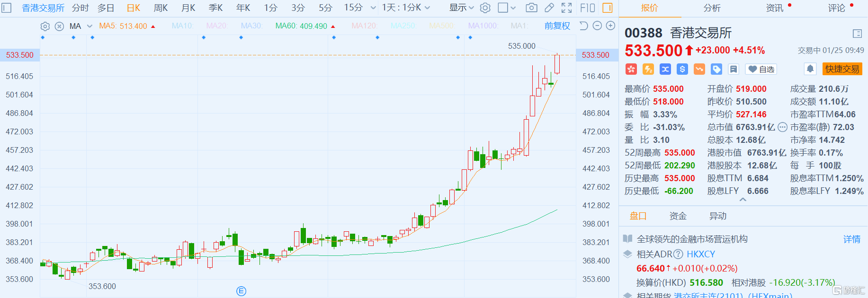Select the 资金 tab
868x298 pixels.
[x=678, y=216]
